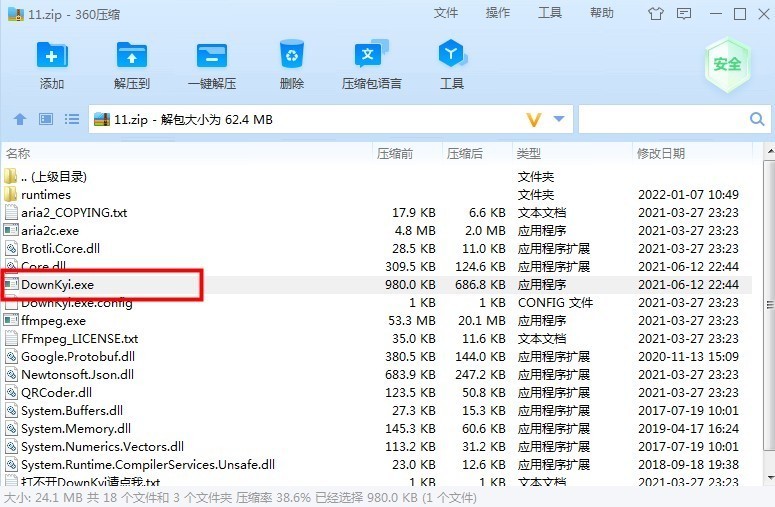
Task: Click the Brotli.Core.dll file icon
Action: (11, 248)
